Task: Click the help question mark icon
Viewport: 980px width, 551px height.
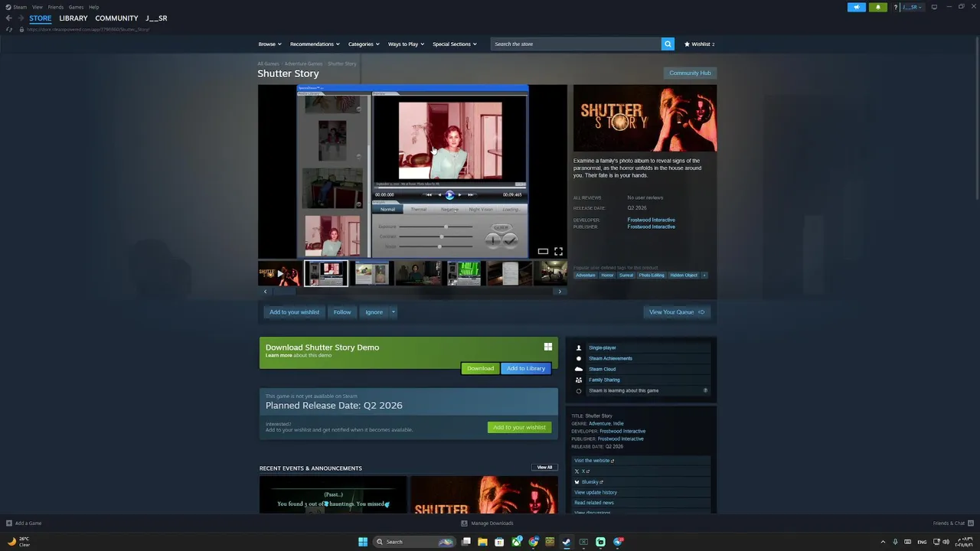Action: click(895, 7)
